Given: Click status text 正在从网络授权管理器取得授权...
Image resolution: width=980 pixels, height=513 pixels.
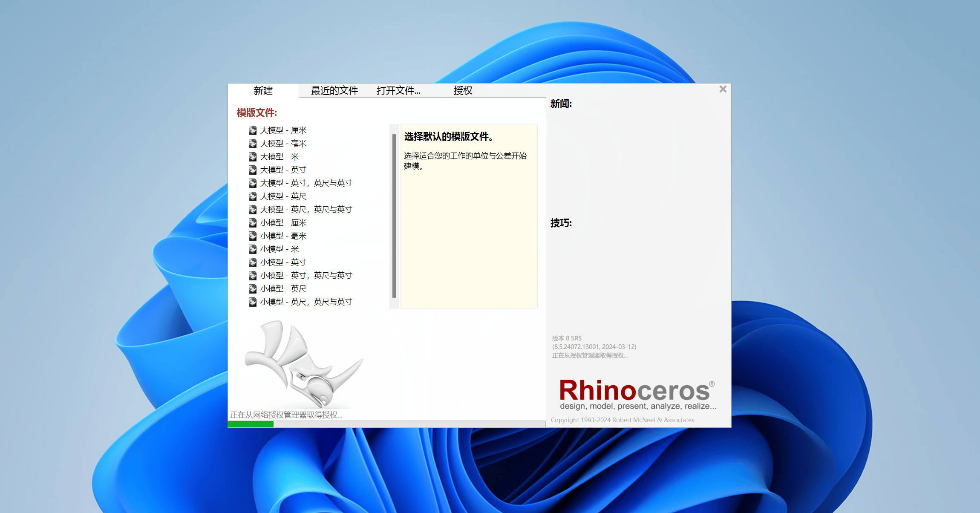Looking at the screenshot, I should tap(286, 415).
